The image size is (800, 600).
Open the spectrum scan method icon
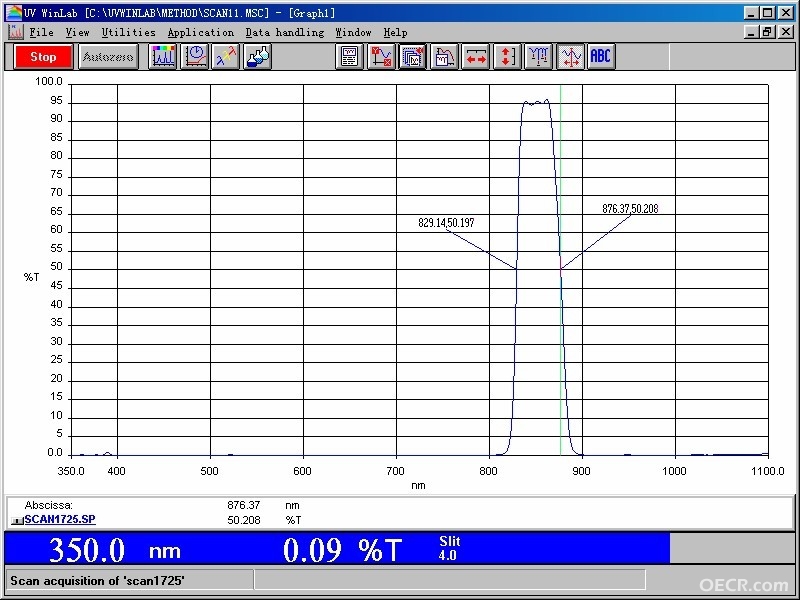point(163,56)
